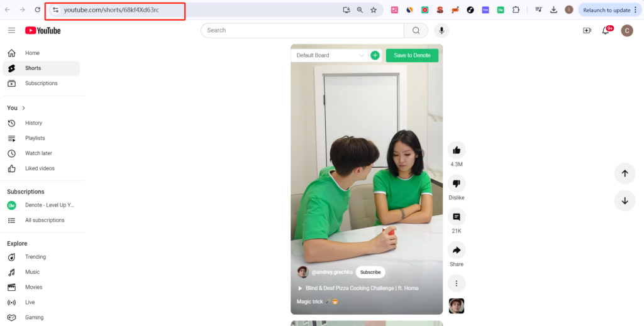Screen dimensions: 644x326
Task: Click the URL youtube.com/shorts/68kf4Xd63rc in the address bar
Action: point(111,10)
